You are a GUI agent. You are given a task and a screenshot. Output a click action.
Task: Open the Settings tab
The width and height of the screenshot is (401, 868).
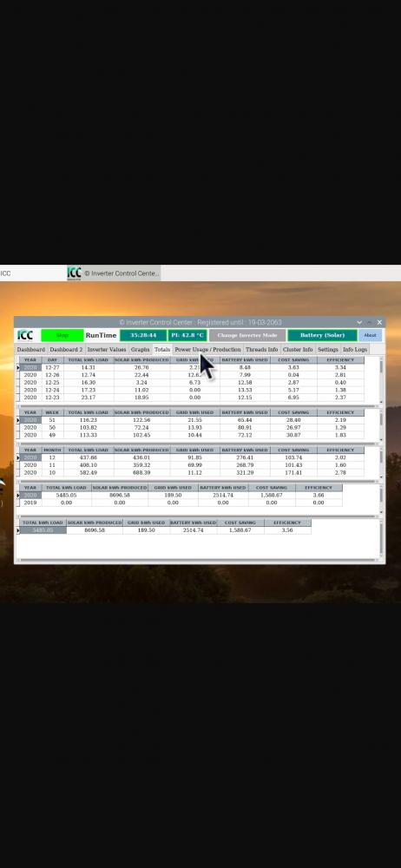[328, 349]
